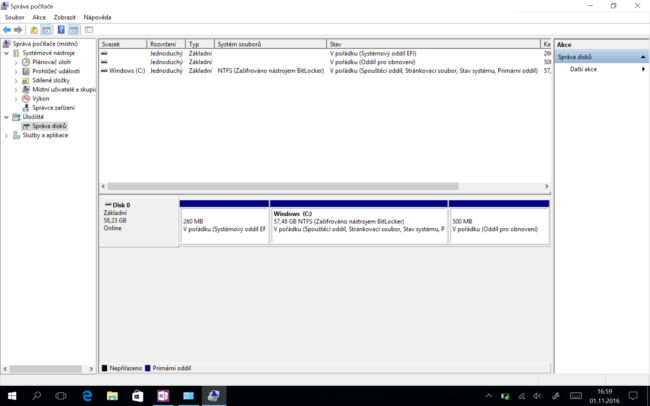This screenshot has height=406, width=650.
Task: Click the Správce zařízení icon in tree
Action: [x=26, y=108]
